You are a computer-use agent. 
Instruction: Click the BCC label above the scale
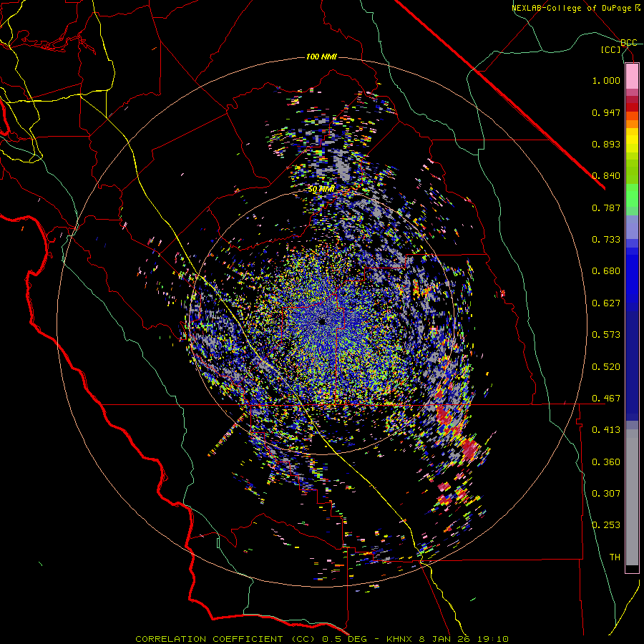tap(628, 43)
